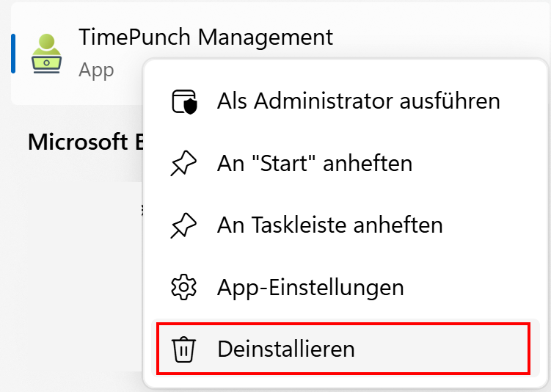Viewport: 551px width, 392px height.
Task: Open the TimePunch Management search result title
Action: 205,37
